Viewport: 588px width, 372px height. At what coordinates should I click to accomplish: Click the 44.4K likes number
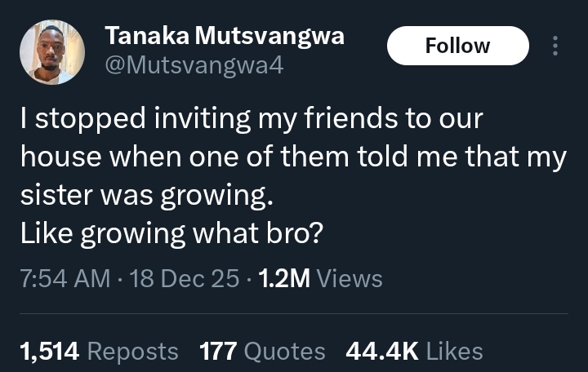(382, 352)
